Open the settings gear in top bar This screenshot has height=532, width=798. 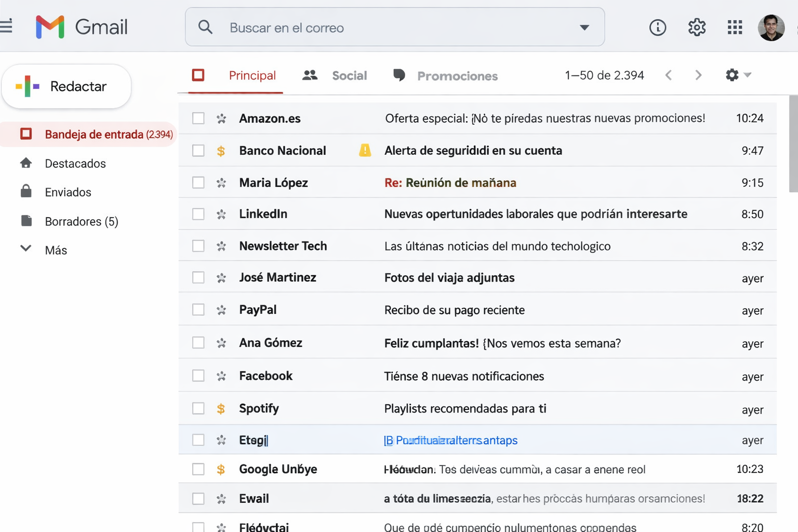[697, 27]
